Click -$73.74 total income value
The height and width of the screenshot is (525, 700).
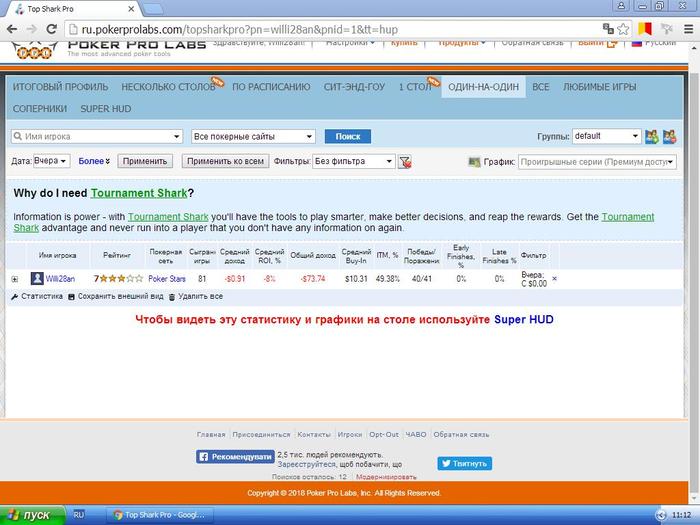click(313, 279)
